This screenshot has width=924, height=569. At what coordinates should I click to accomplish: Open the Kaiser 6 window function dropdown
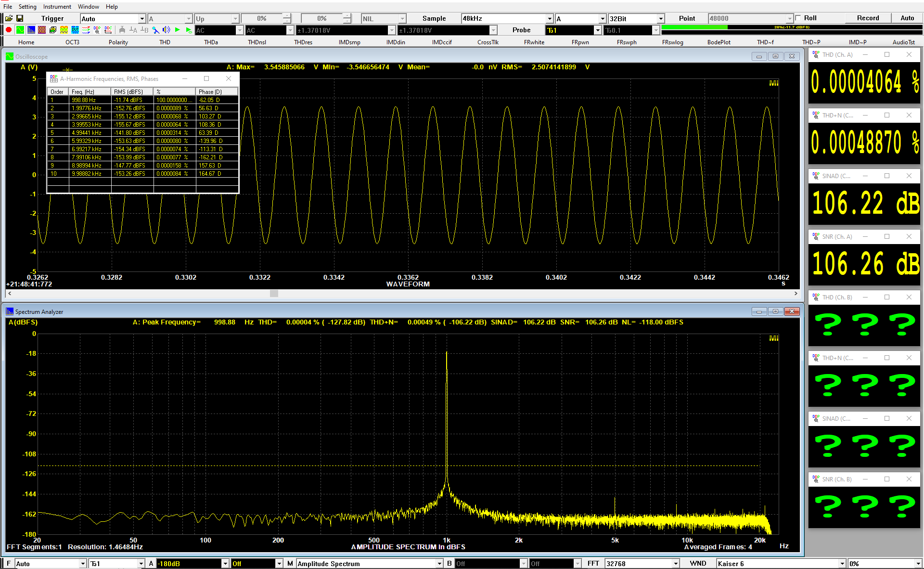[x=842, y=564]
